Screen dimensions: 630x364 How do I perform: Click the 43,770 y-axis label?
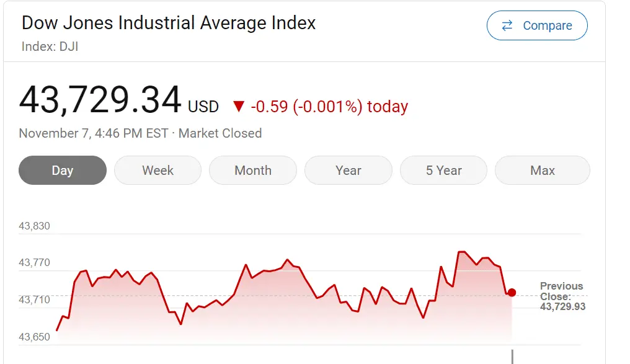pos(35,263)
